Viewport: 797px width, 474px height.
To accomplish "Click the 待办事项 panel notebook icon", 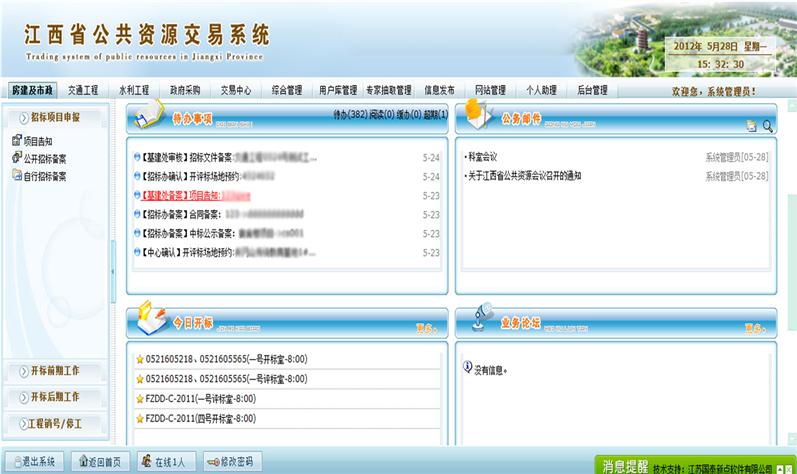I will 149,115.
